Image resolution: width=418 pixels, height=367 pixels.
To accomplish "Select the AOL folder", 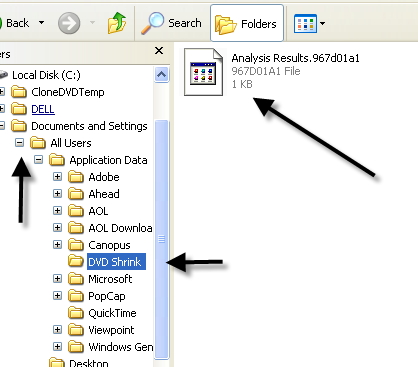I will (98, 211).
